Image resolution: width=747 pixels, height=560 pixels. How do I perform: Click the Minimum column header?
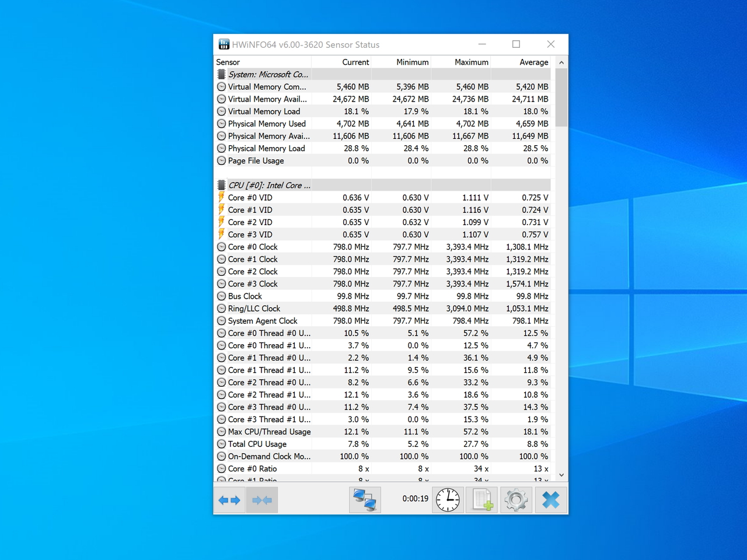pyautogui.click(x=401, y=62)
